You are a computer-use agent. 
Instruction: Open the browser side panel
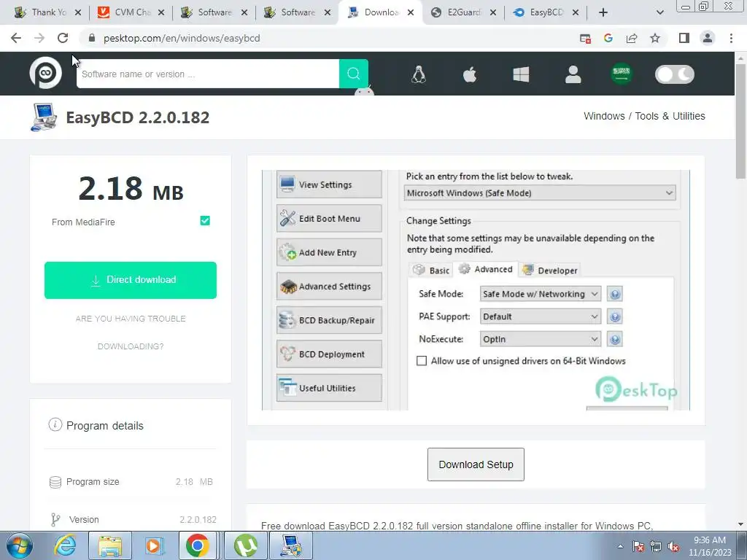(x=684, y=38)
